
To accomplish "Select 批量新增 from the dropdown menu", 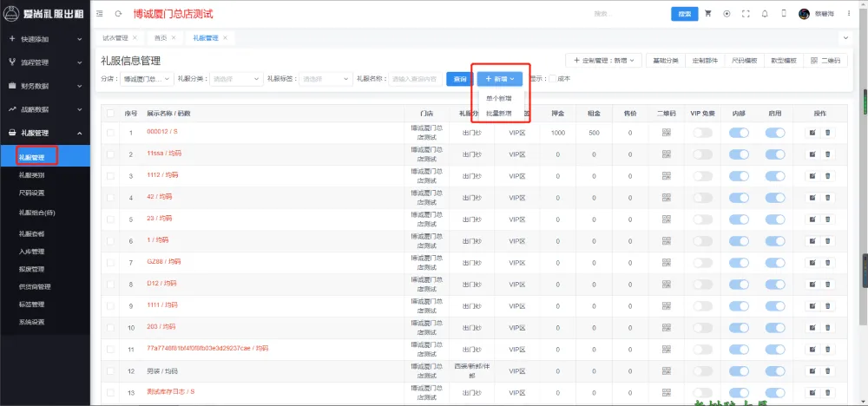I will [498, 114].
